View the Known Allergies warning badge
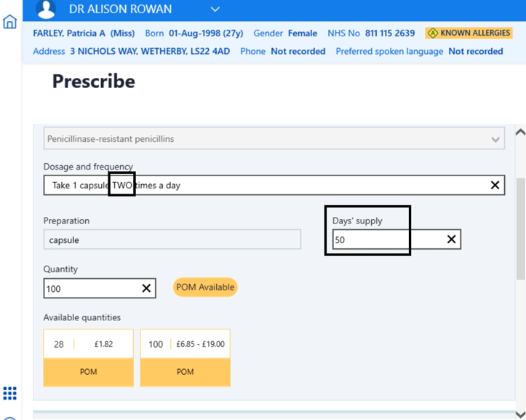Image resolution: width=526 pixels, height=420 pixels. click(469, 33)
